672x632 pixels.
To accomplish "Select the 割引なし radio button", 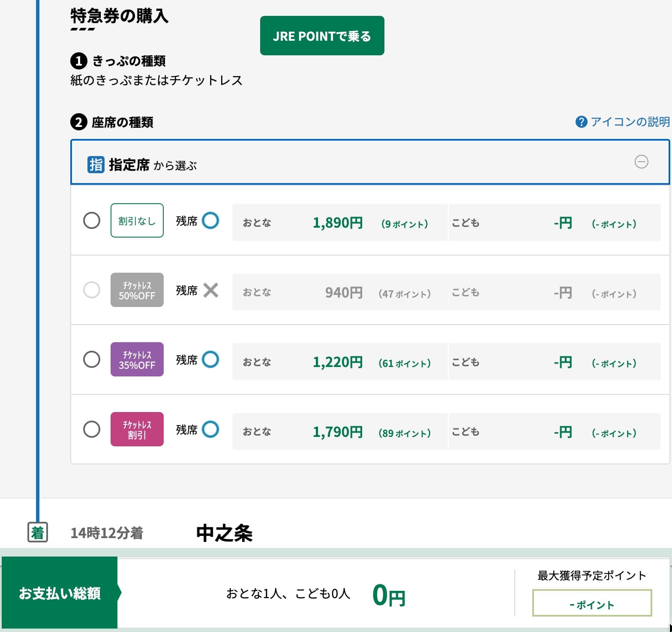I will [92, 220].
